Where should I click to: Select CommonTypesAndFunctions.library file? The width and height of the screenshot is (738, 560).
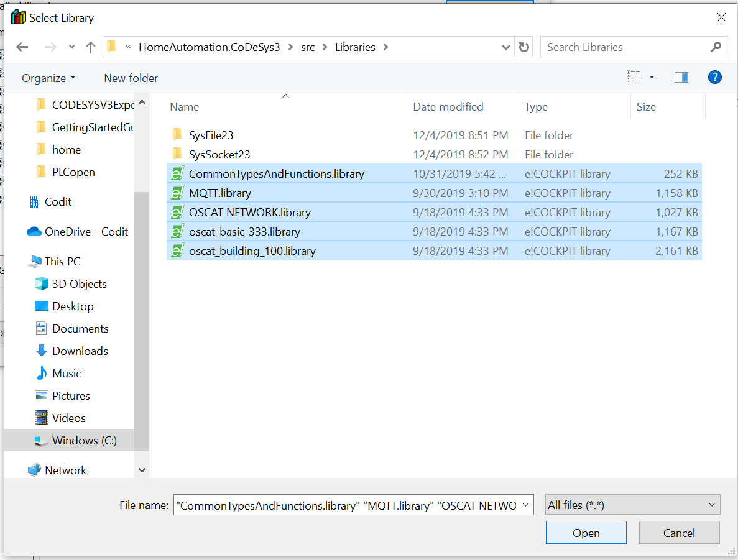434,174
